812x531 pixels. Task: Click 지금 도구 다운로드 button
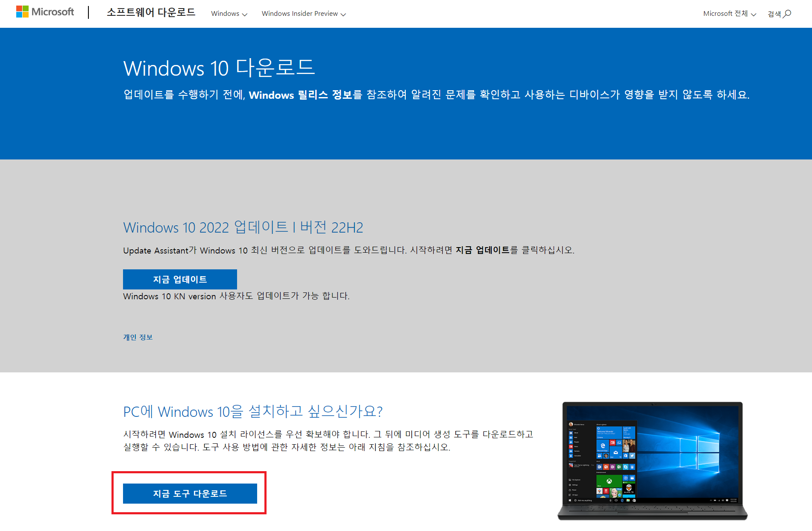click(x=190, y=493)
